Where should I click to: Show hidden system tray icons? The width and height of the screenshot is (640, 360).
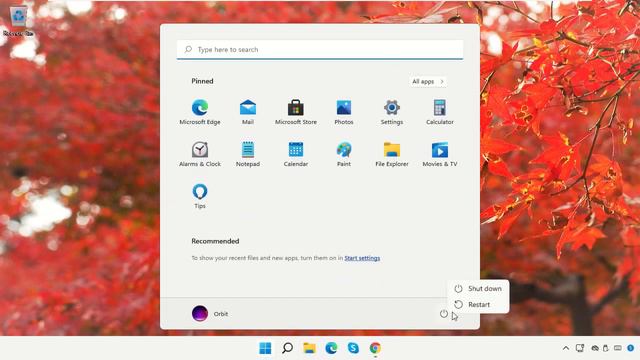(x=566, y=348)
